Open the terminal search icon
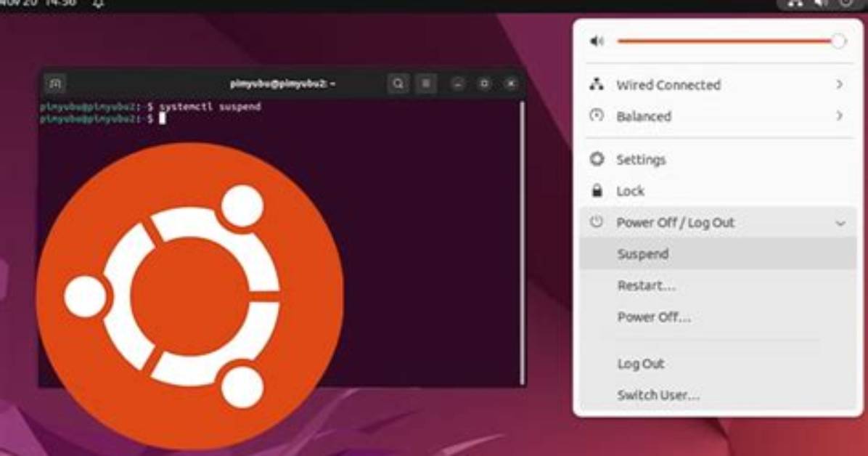 point(398,84)
